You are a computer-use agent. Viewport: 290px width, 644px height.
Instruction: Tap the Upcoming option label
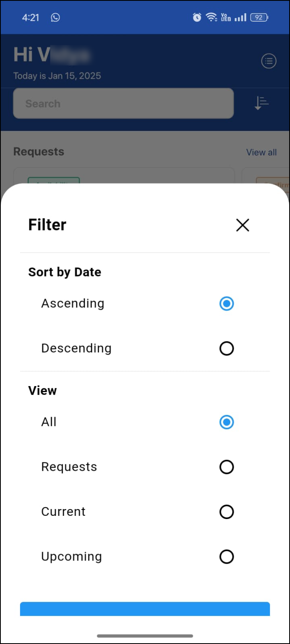(x=71, y=556)
